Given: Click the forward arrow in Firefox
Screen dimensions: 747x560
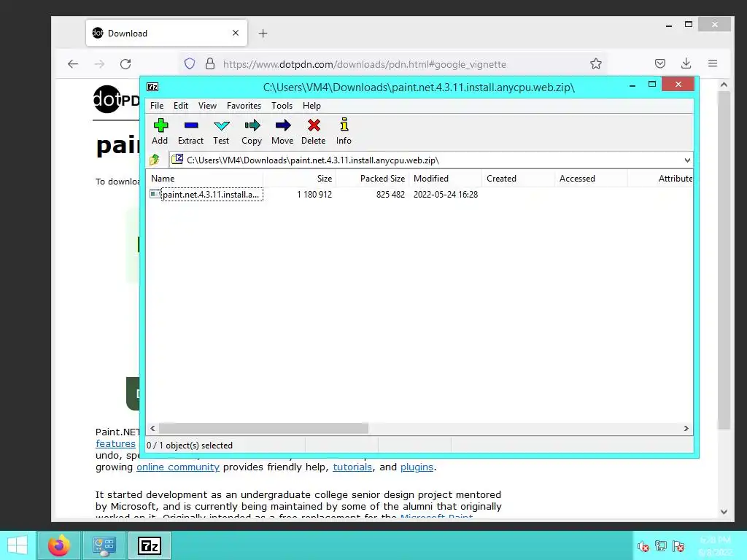Looking at the screenshot, I should coord(99,64).
